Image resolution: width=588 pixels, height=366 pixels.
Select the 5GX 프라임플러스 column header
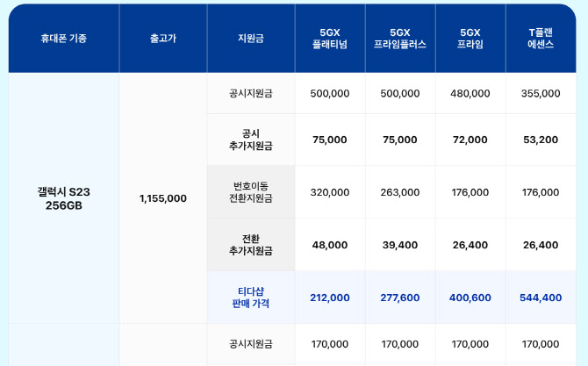point(400,39)
